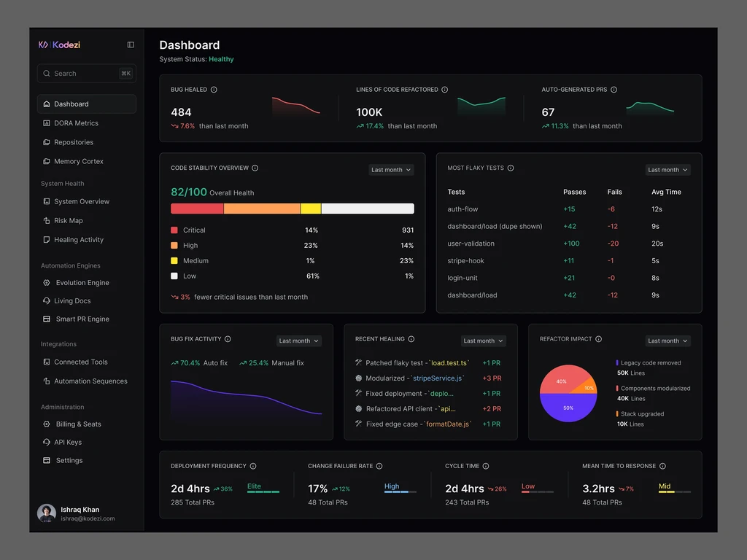Screen dimensions: 747x560
Task: Open Last month dropdown in Recent Healing
Action: [x=483, y=341]
